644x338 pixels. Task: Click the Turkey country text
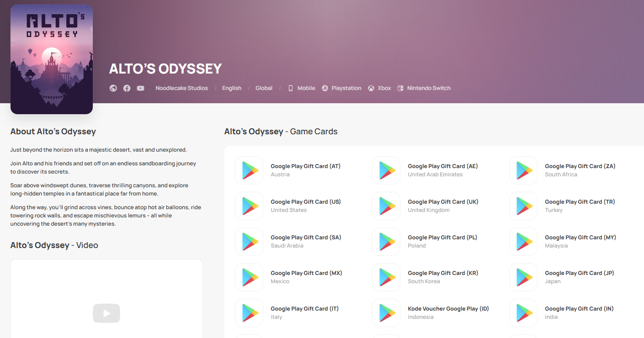[x=554, y=210]
